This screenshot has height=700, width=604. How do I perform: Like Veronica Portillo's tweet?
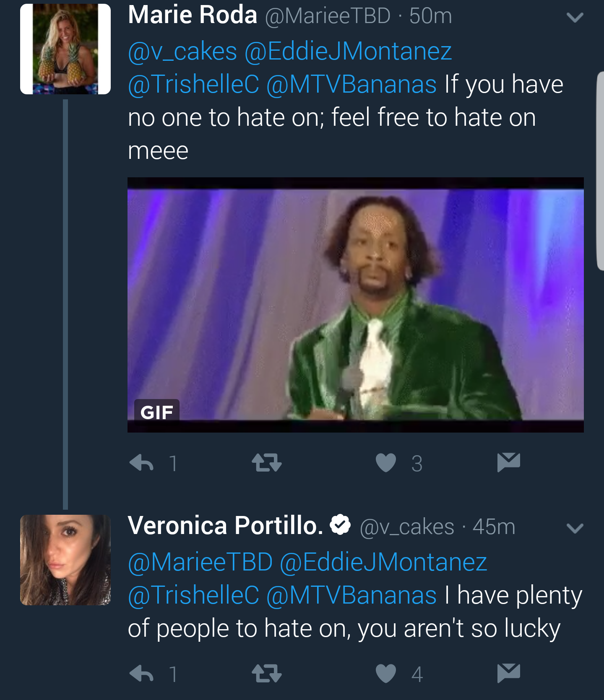coord(386,674)
